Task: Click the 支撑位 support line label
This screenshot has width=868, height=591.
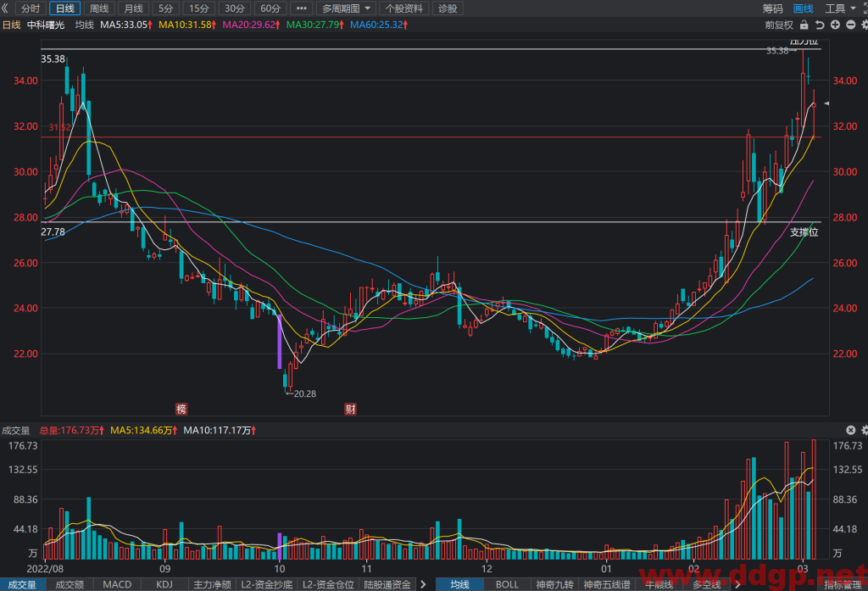Action: coord(804,232)
